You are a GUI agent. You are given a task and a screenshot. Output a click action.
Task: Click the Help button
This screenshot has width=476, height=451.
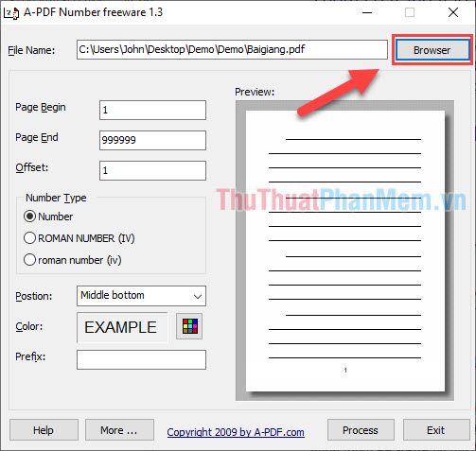point(44,430)
